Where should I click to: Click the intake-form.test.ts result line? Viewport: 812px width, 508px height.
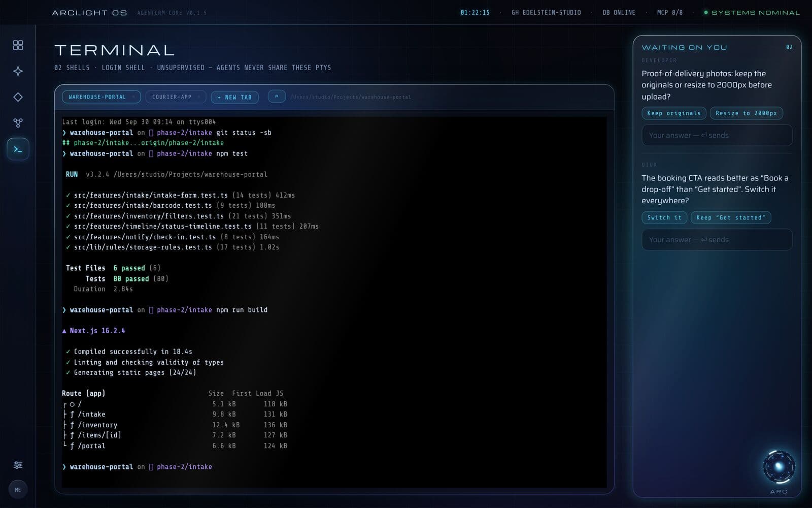pyautogui.click(x=180, y=195)
